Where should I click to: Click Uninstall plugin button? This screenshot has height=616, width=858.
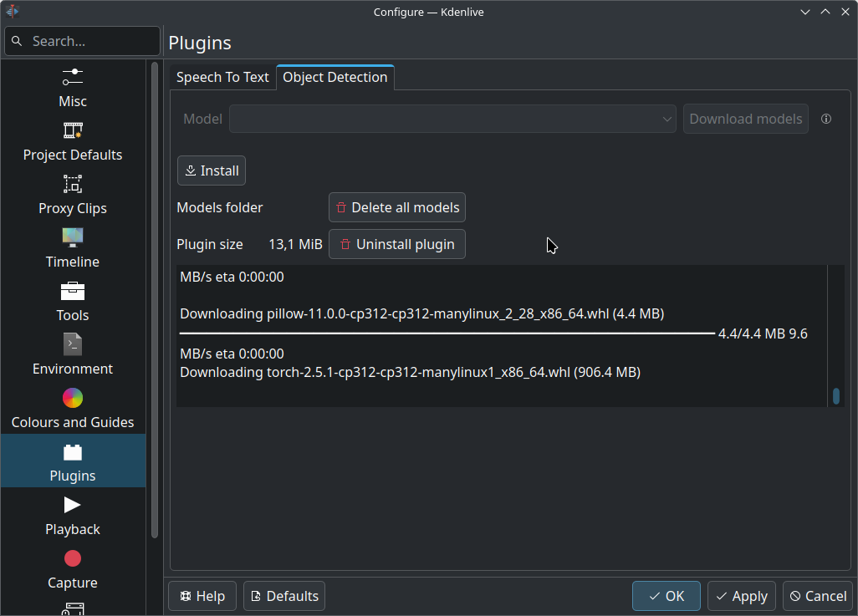397,244
